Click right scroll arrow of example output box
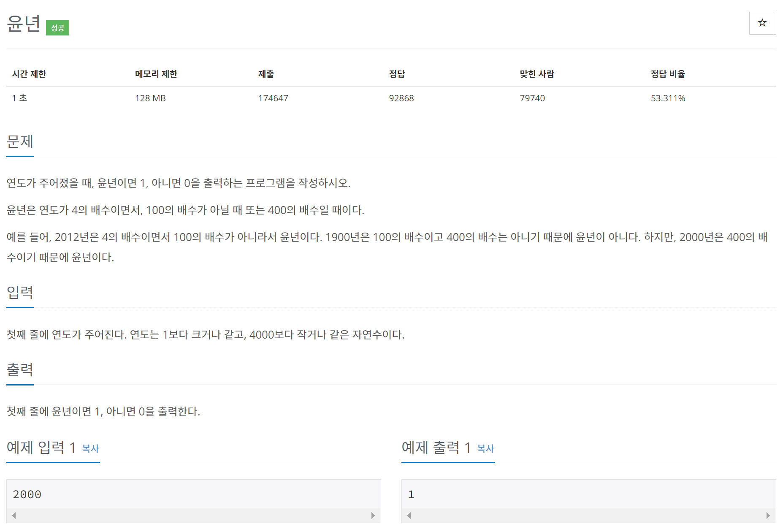Viewport: 783px width, 532px height. [768, 516]
